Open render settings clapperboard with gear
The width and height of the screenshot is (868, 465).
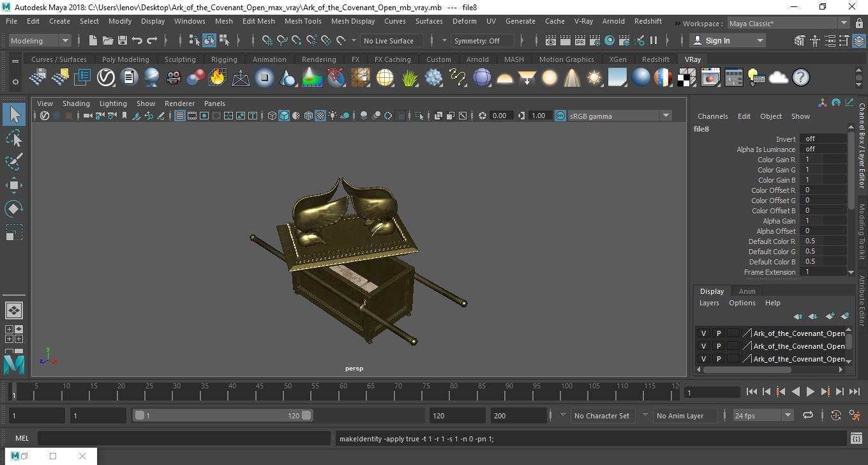[x=595, y=40]
